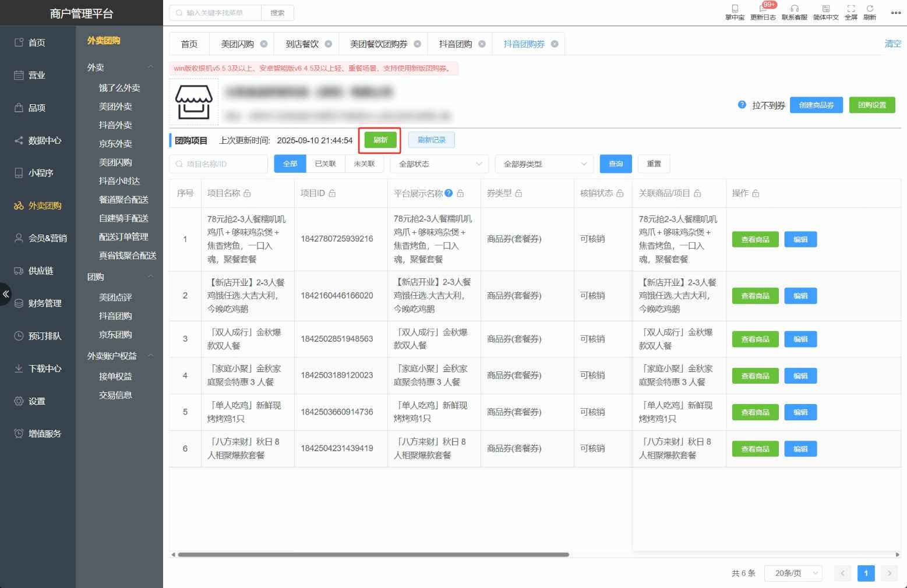Click the help icon beside 拉不到券
907x588 pixels.
click(742, 105)
